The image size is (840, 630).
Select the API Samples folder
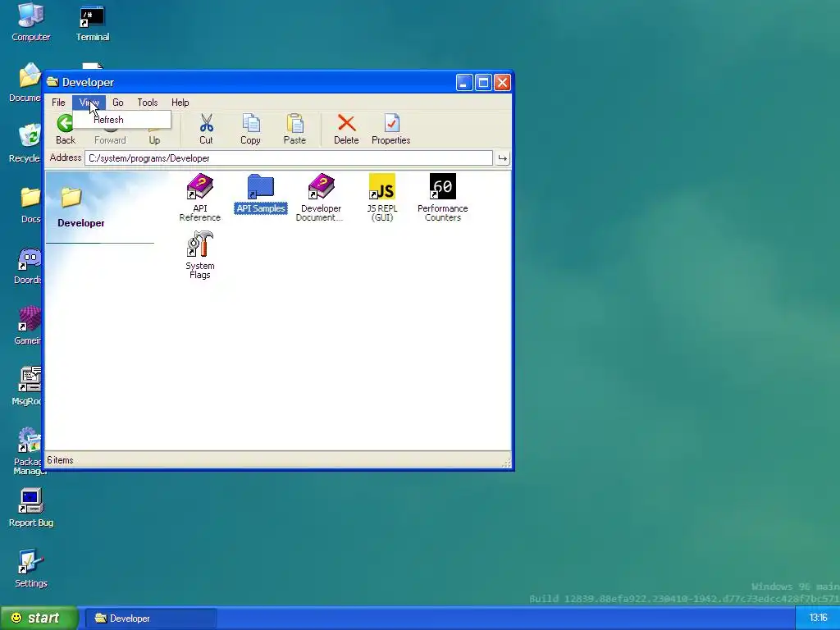click(260, 194)
